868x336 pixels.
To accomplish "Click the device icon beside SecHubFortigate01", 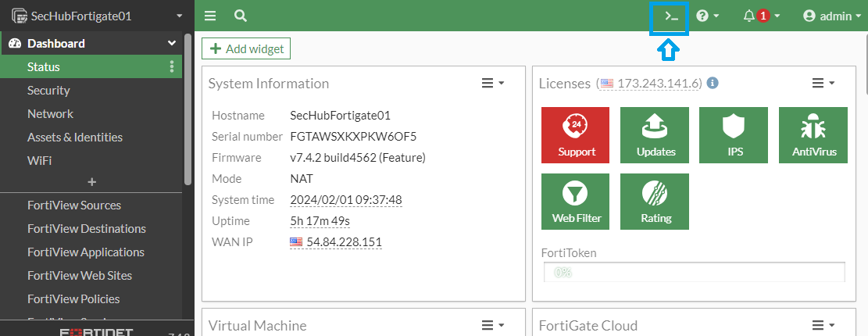I will tap(20, 16).
